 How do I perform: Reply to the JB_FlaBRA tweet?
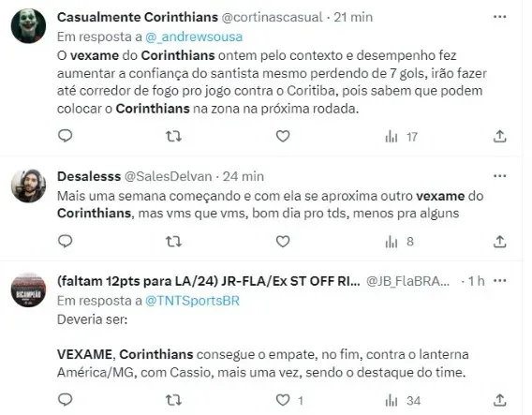[x=66, y=400]
